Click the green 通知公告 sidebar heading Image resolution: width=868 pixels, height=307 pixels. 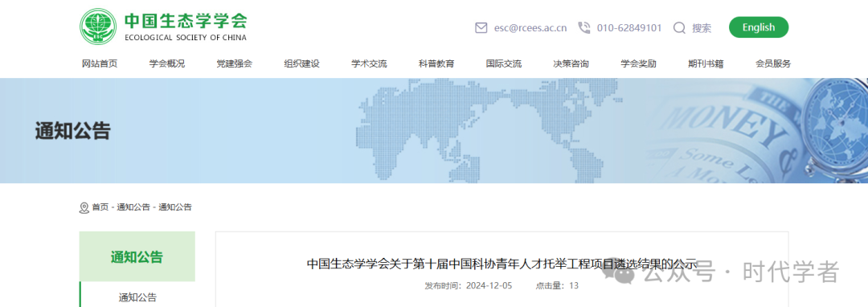(137, 256)
